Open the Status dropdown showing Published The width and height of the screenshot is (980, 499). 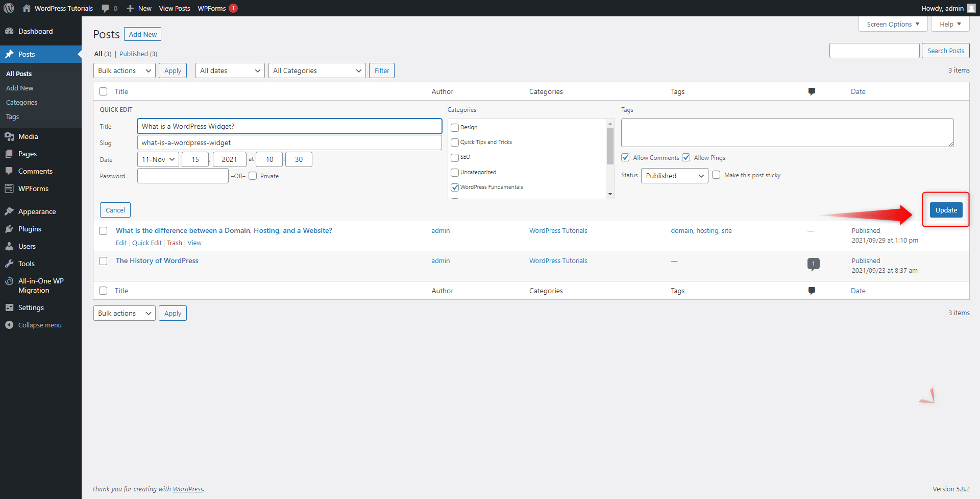click(674, 176)
